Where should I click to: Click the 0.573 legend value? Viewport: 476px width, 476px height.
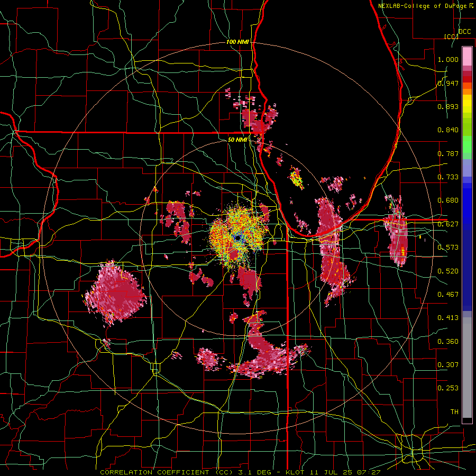pos(448,248)
